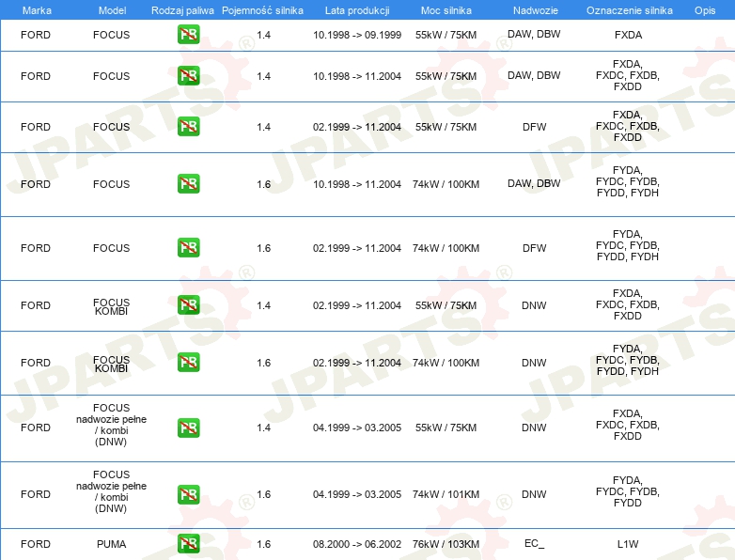Select date range 04.1999 -> 03.2005 in 1.6 row
This screenshot has height=560, width=735.
click(x=357, y=494)
